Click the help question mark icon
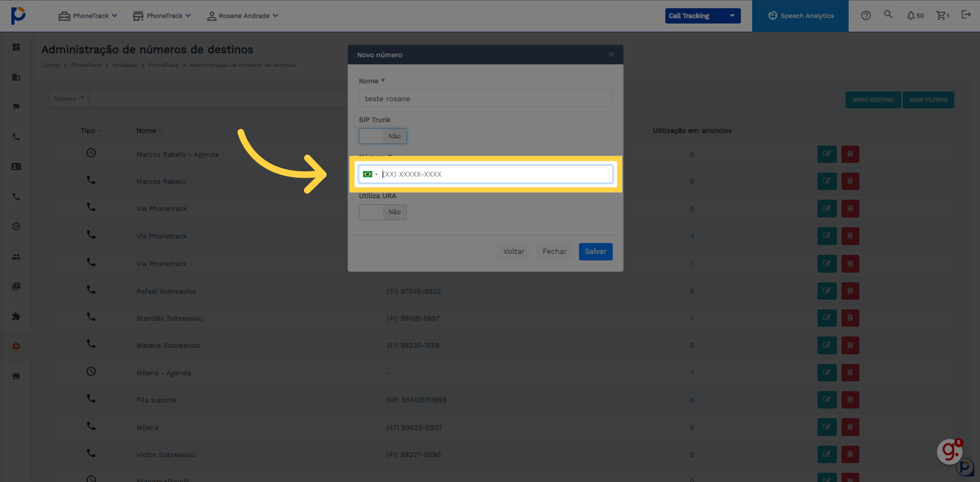This screenshot has width=980, height=482. (866, 15)
